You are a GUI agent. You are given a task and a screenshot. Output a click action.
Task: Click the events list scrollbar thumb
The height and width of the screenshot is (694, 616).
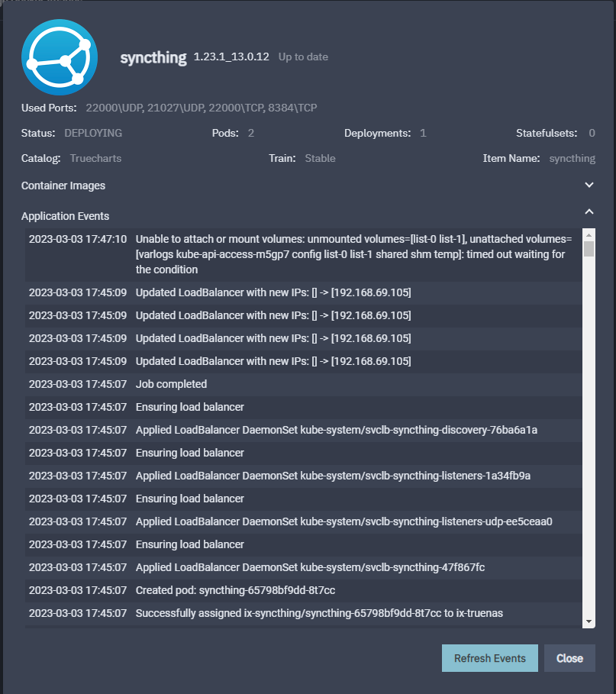click(x=589, y=249)
